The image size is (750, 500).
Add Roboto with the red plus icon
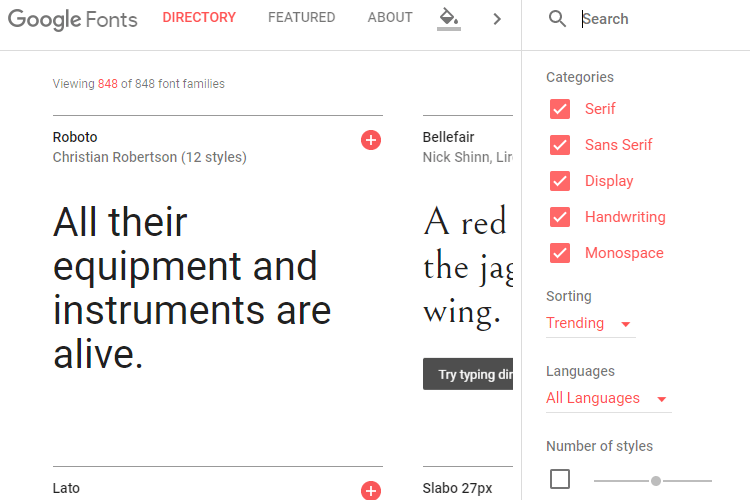(x=371, y=140)
